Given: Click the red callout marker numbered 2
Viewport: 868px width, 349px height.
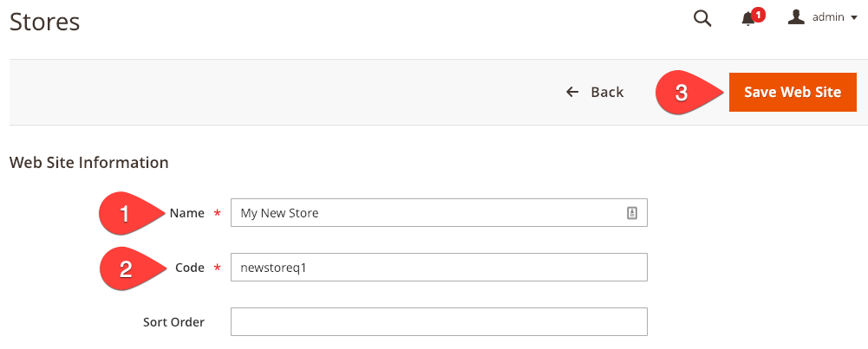Looking at the screenshot, I should pyautogui.click(x=126, y=268).
